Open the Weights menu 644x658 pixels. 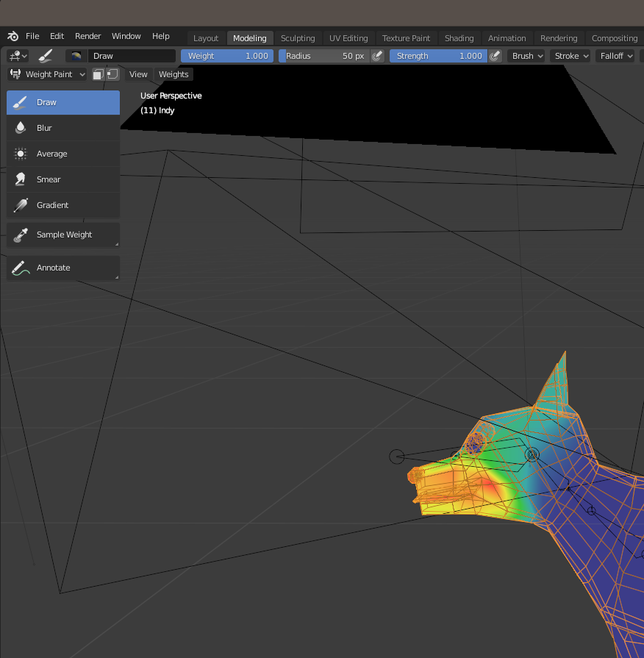point(173,74)
